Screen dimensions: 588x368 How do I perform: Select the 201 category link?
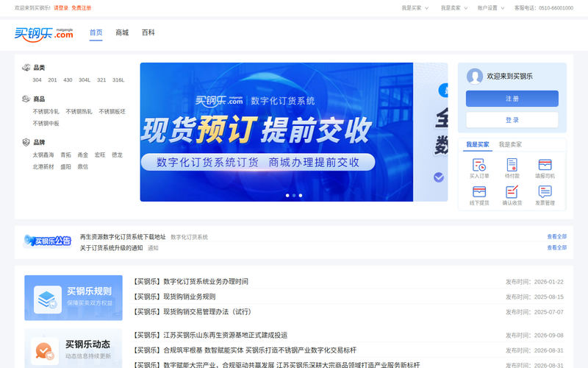pyautogui.click(x=52, y=80)
